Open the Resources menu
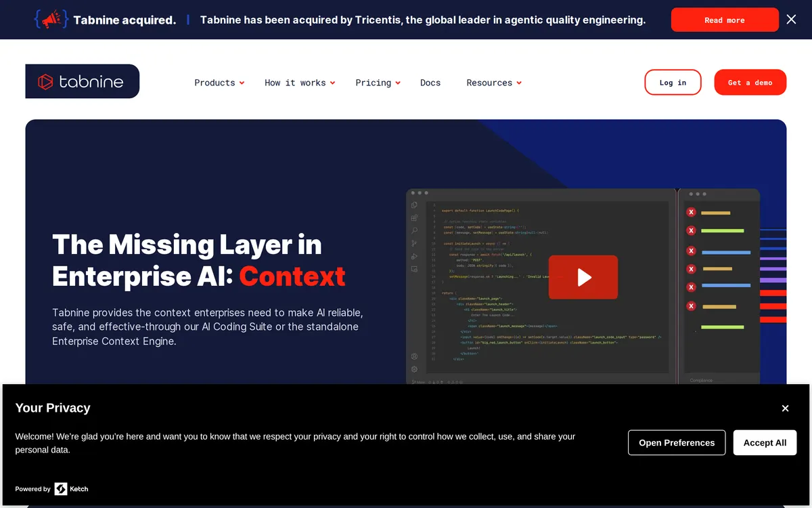Image resolution: width=812 pixels, height=508 pixels. (x=489, y=83)
